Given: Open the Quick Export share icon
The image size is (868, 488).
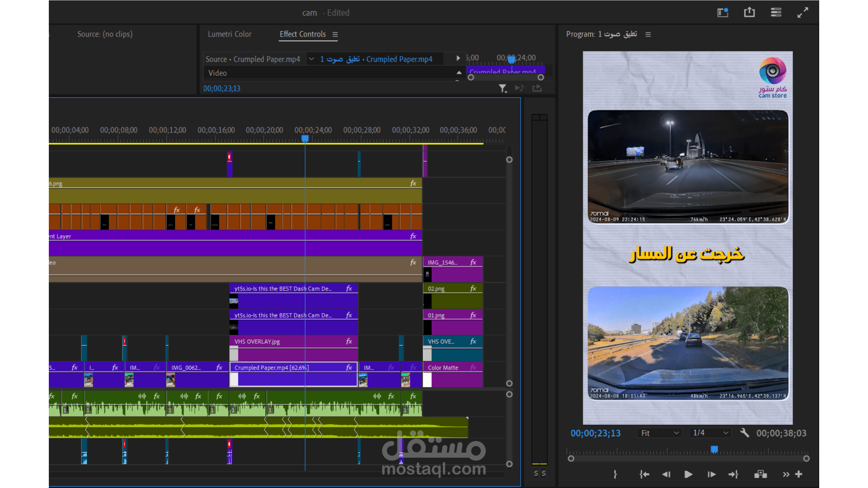Looking at the screenshot, I should pos(749,13).
